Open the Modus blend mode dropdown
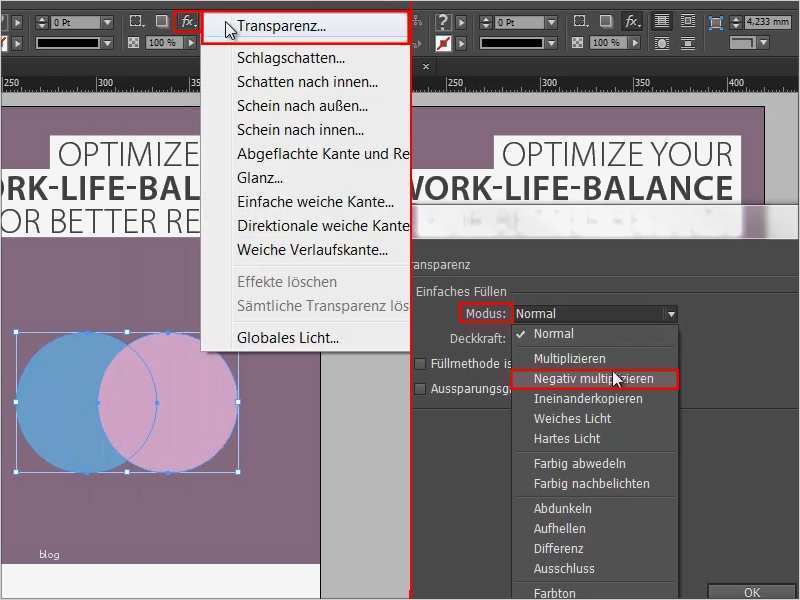 pos(672,312)
